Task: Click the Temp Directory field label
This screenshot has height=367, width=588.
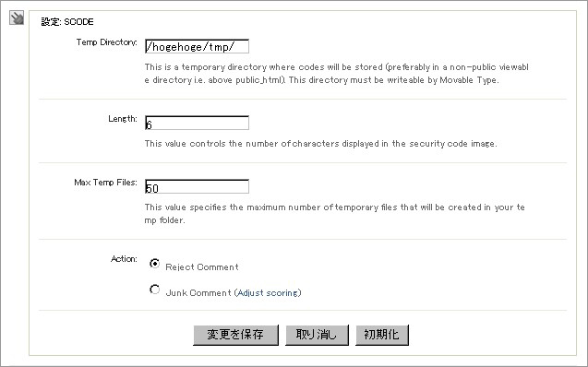Action: (106, 42)
